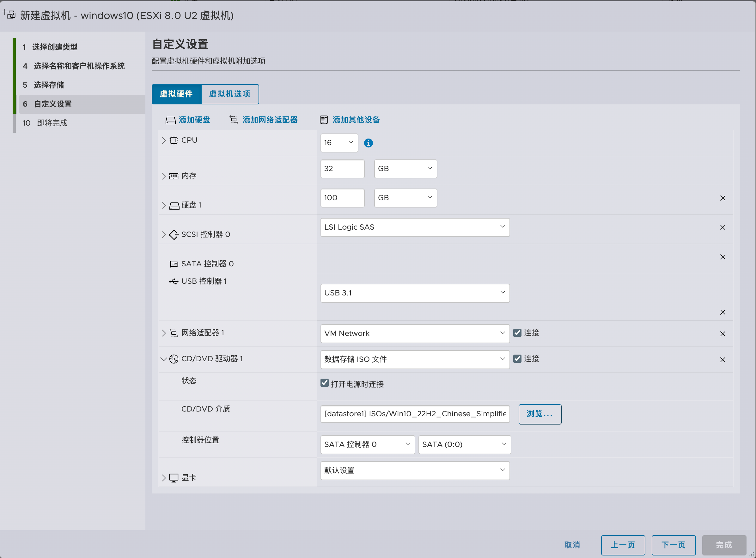Disable connect at power on checkbox

(x=324, y=383)
